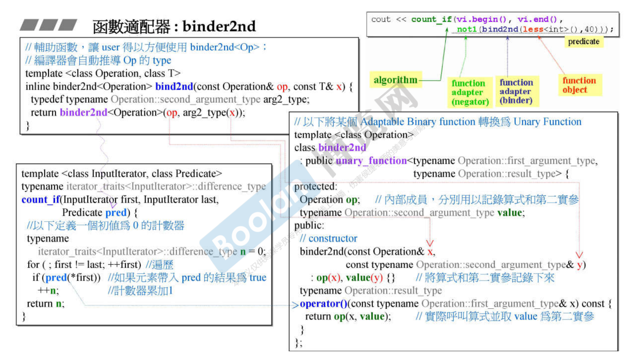This screenshot has width=630, height=364.
Task: Click the 'not1(bind2nd(less<int>(),40)));' code line
Action: (535, 29)
